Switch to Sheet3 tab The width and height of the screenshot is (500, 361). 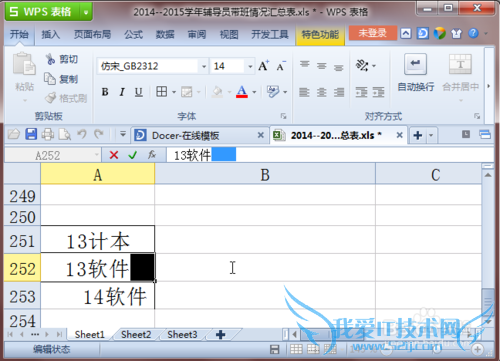[182, 334]
